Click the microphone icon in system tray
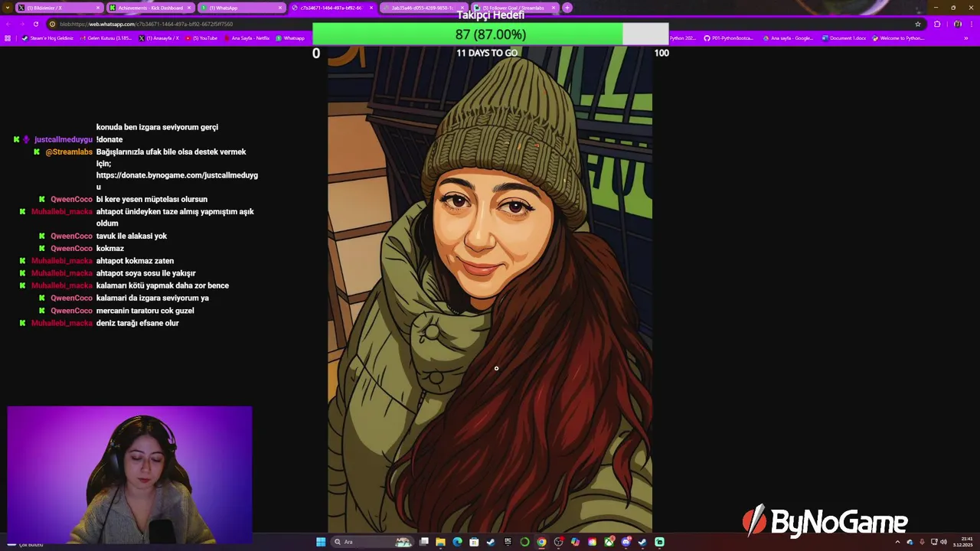 (x=922, y=542)
